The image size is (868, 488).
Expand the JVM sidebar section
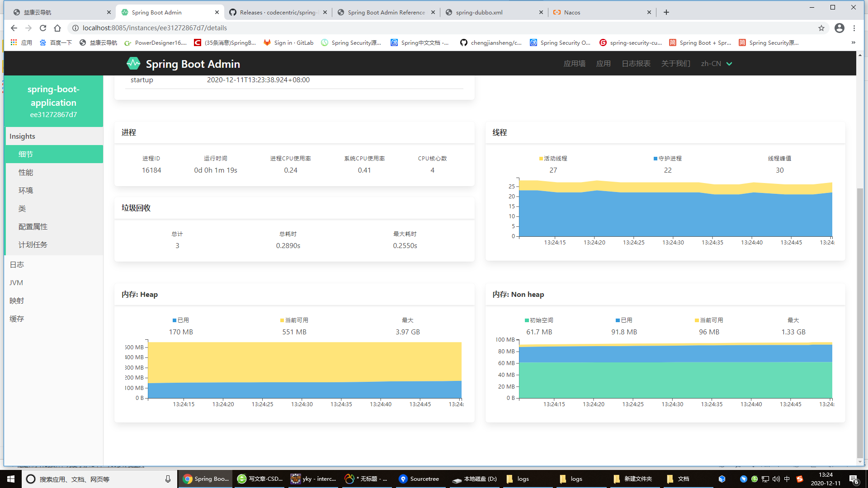(16, 283)
